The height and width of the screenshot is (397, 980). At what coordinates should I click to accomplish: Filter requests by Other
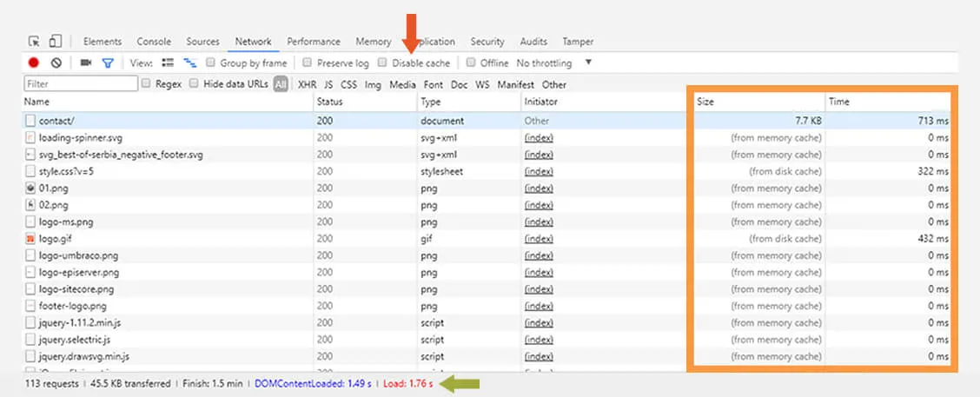(x=554, y=84)
